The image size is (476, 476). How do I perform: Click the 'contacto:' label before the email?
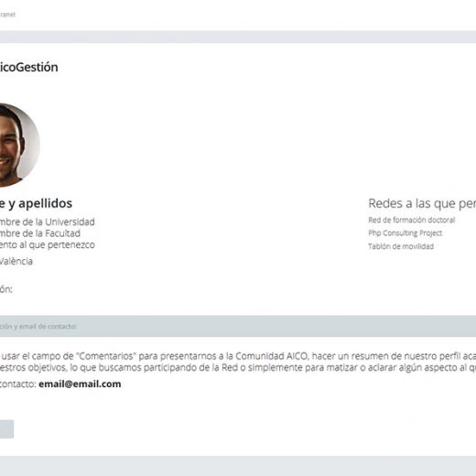(x=18, y=384)
